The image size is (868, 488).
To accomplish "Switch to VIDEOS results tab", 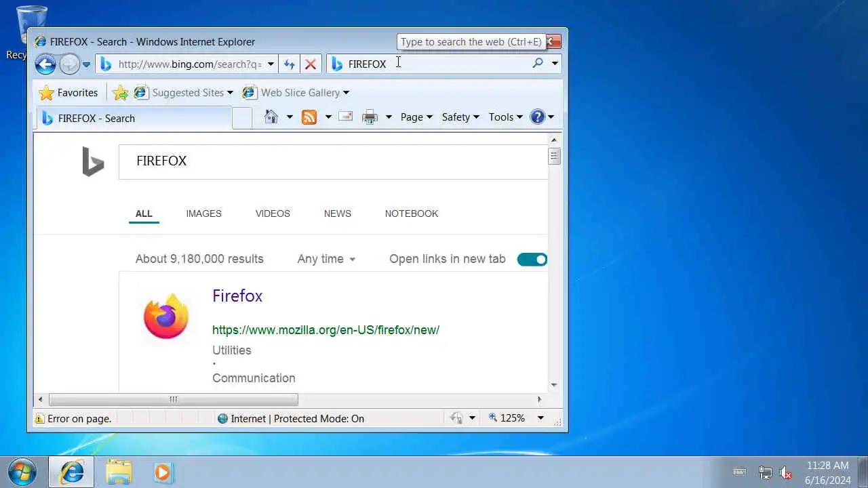I will coord(273,213).
